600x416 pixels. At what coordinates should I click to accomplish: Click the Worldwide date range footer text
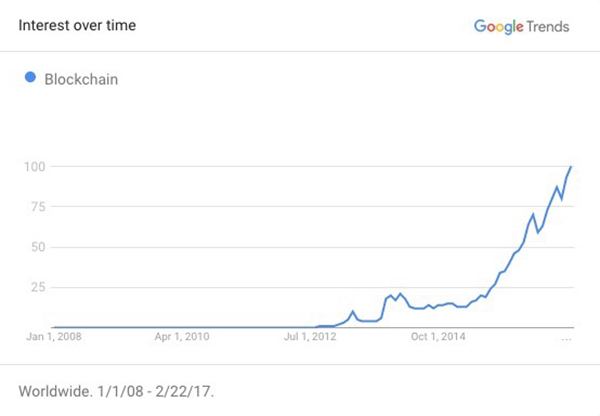pyautogui.click(x=116, y=385)
